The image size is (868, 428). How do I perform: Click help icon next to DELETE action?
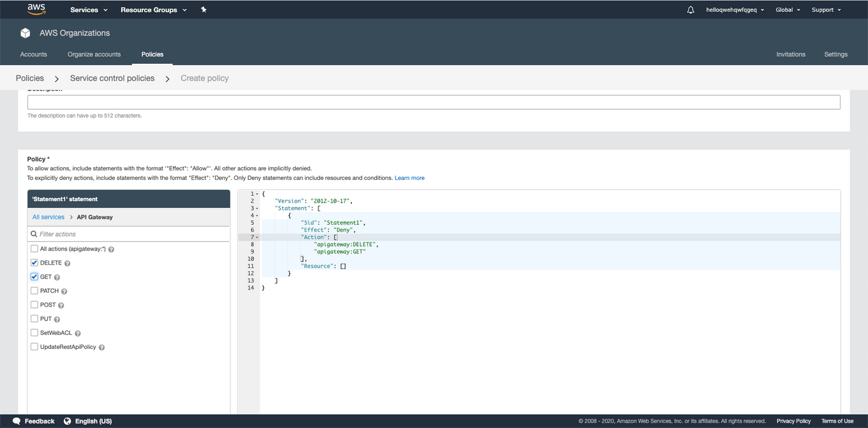(68, 263)
